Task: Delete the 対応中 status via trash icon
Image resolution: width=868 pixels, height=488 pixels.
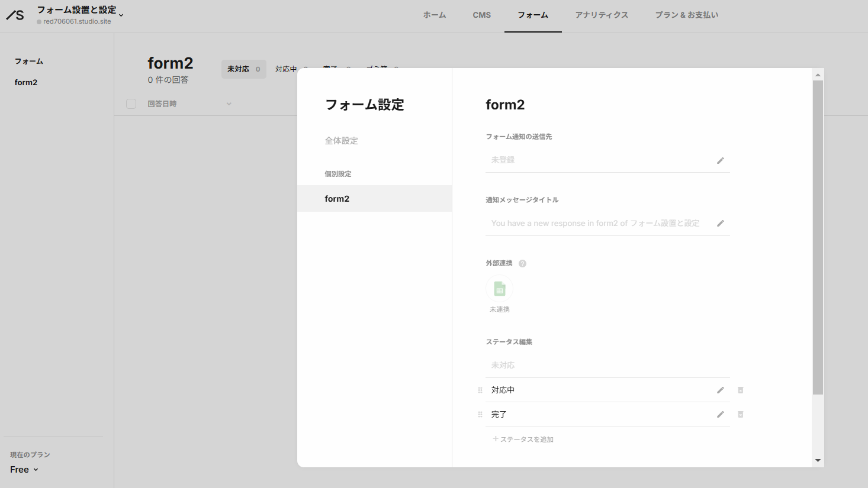Action: point(740,390)
